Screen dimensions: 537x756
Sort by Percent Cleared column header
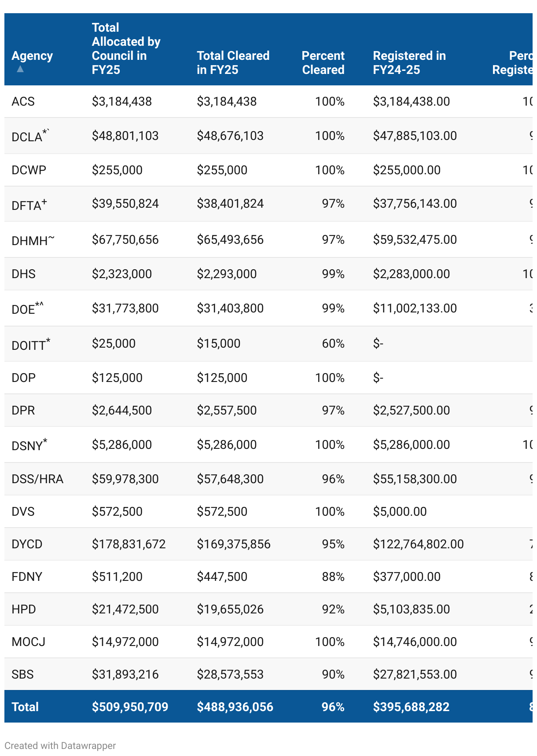[323, 62]
